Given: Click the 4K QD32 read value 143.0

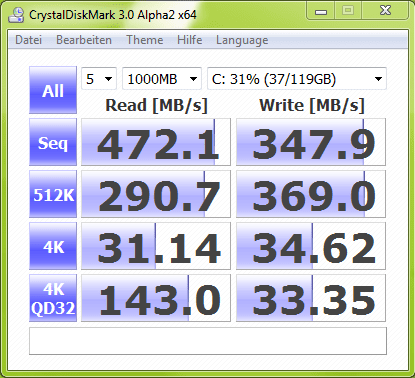Looking at the screenshot, I should [x=156, y=298].
